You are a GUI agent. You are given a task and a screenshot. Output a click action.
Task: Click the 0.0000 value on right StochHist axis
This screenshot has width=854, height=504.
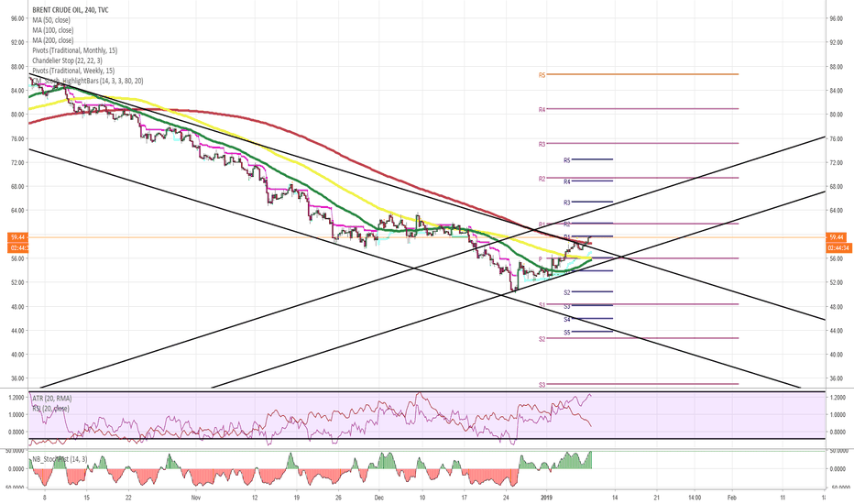(x=838, y=468)
